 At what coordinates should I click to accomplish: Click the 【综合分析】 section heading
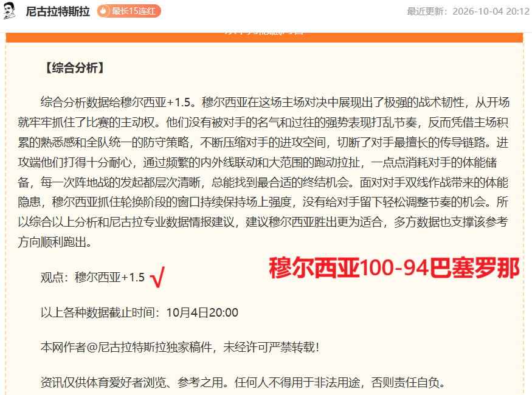[x=75, y=68]
